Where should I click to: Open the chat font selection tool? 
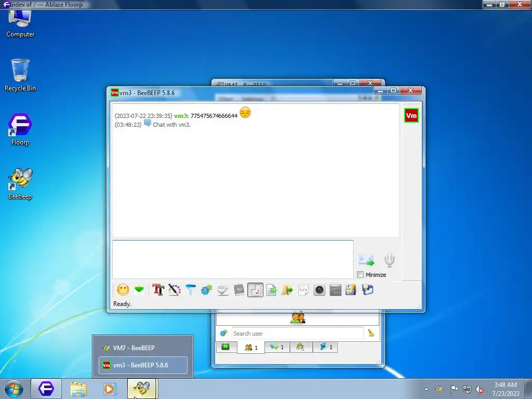point(158,290)
